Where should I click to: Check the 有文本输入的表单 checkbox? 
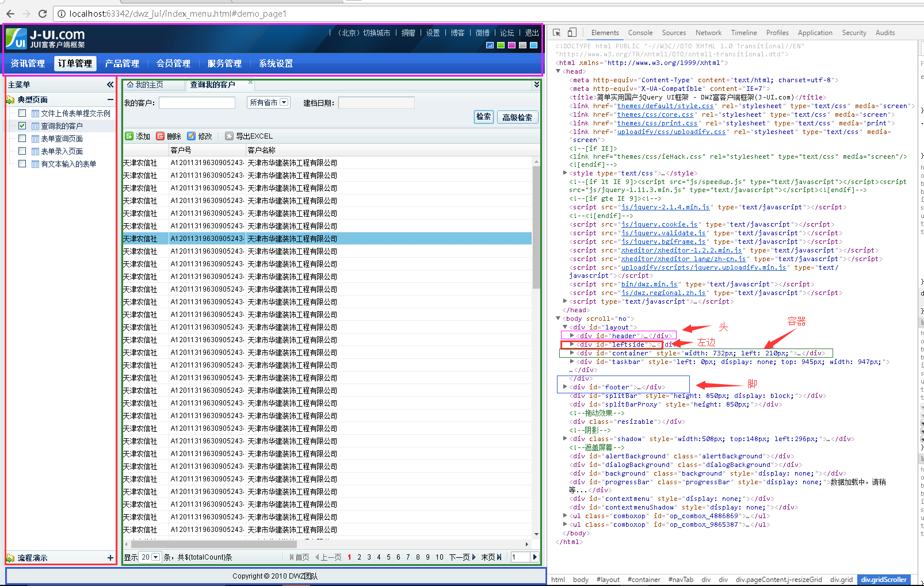point(22,163)
